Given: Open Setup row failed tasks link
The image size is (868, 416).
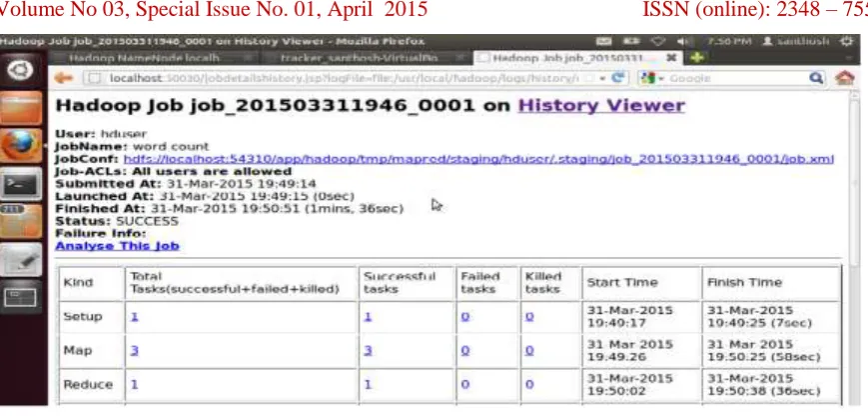Looking at the screenshot, I should tap(465, 317).
